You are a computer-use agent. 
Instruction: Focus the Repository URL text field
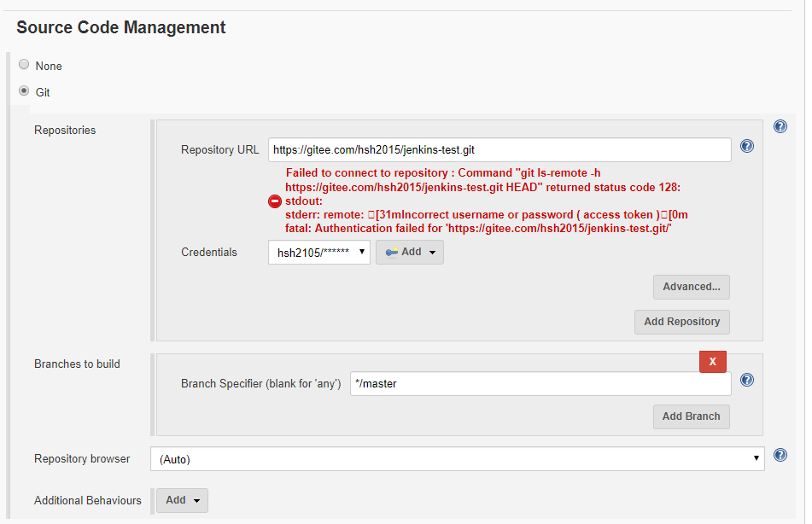pyautogui.click(x=499, y=149)
